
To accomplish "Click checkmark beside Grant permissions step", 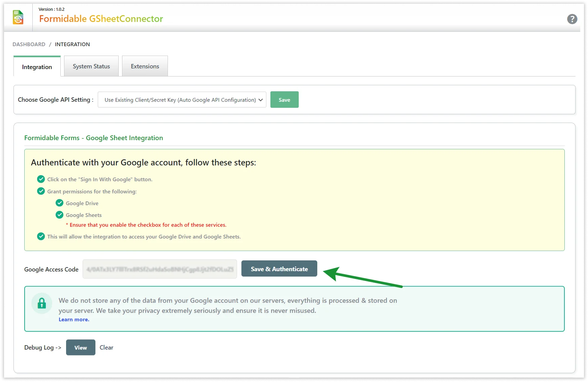I will click(41, 191).
